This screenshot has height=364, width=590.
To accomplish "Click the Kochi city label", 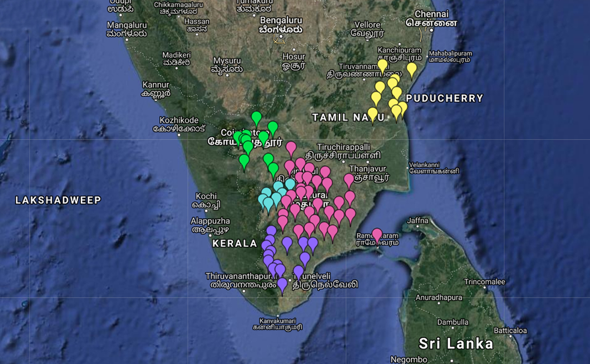I will [x=206, y=200].
